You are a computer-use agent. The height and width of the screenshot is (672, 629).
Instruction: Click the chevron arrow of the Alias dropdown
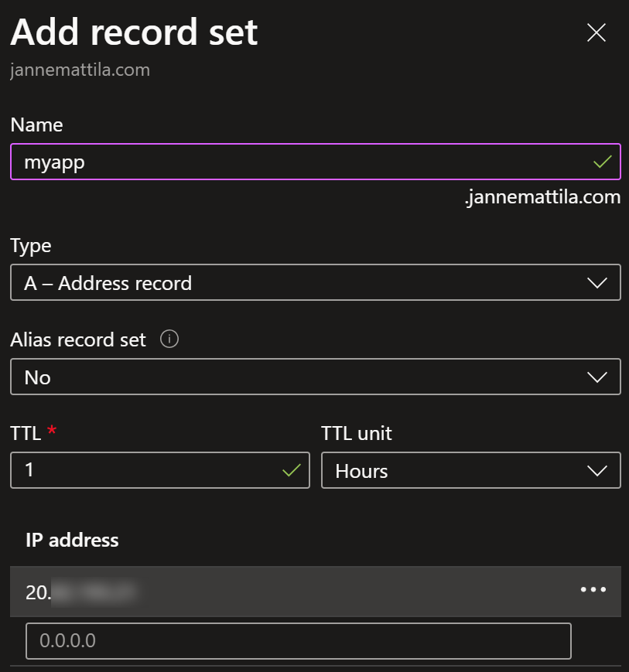click(597, 377)
